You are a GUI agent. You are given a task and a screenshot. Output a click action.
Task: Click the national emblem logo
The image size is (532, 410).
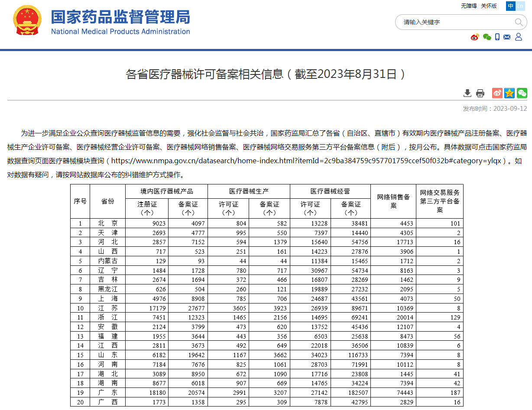tap(27, 20)
